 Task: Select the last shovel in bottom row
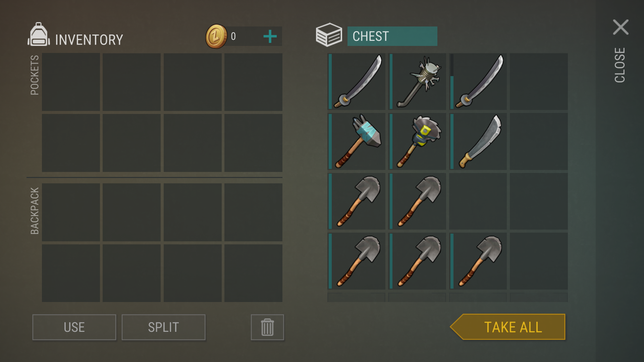click(478, 261)
